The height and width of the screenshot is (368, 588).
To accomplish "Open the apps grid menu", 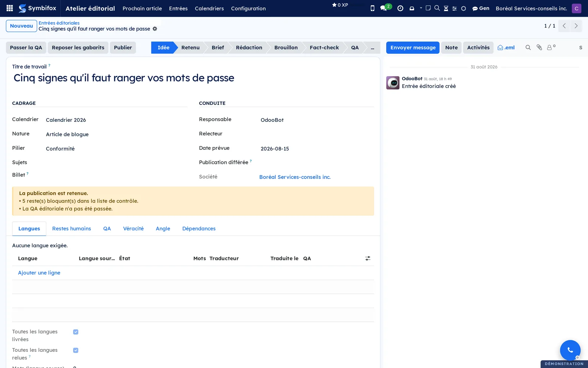I will pos(10,8).
